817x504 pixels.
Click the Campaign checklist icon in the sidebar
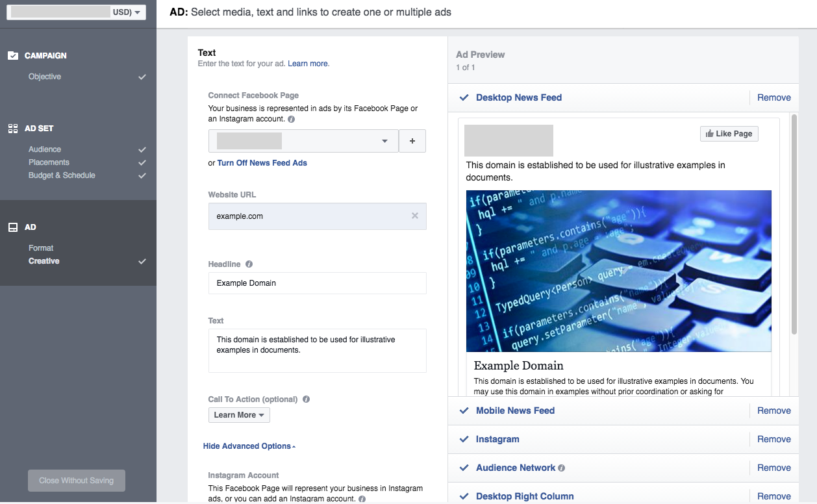coord(14,55)
